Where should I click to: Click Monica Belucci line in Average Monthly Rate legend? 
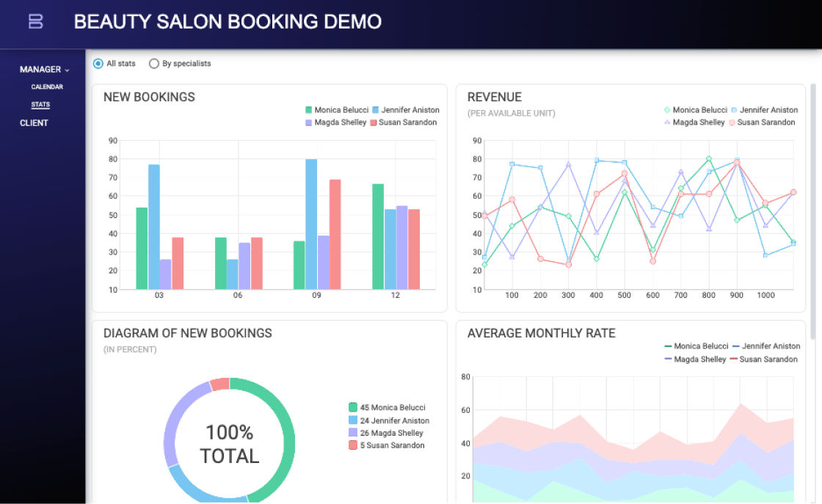668,346
